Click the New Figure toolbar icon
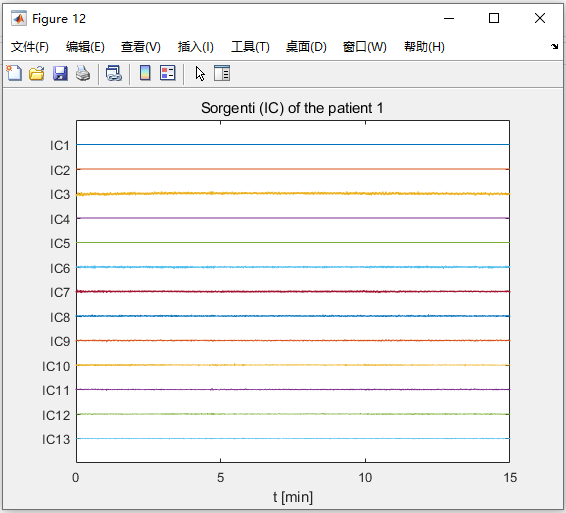566x513 pixels. pos(14,73)
